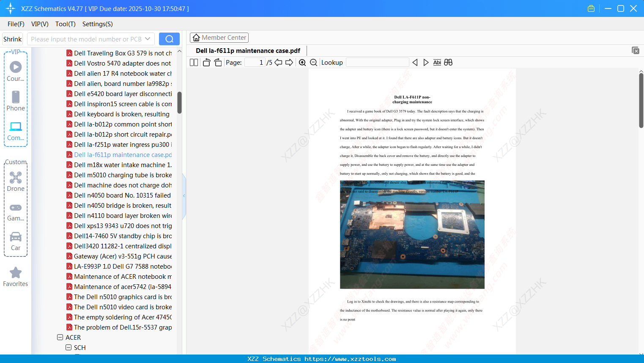Image resolution: width=644 pixels, height=363 pixels.
Task: Click the binoculars search icon
Action: click(448, 62)
